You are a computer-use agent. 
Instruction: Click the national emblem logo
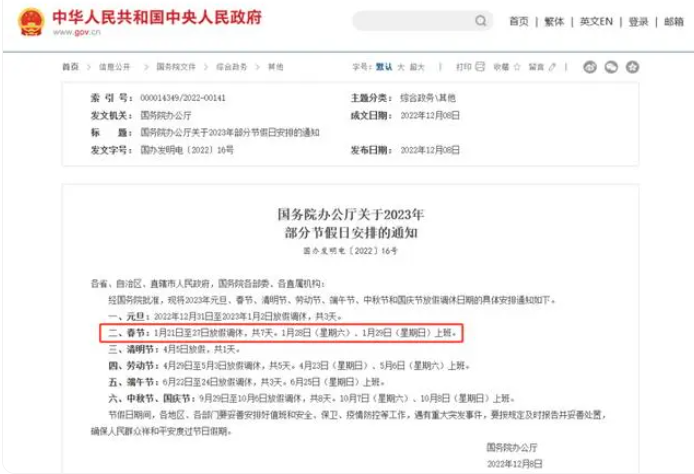click(x=31, y=21)
